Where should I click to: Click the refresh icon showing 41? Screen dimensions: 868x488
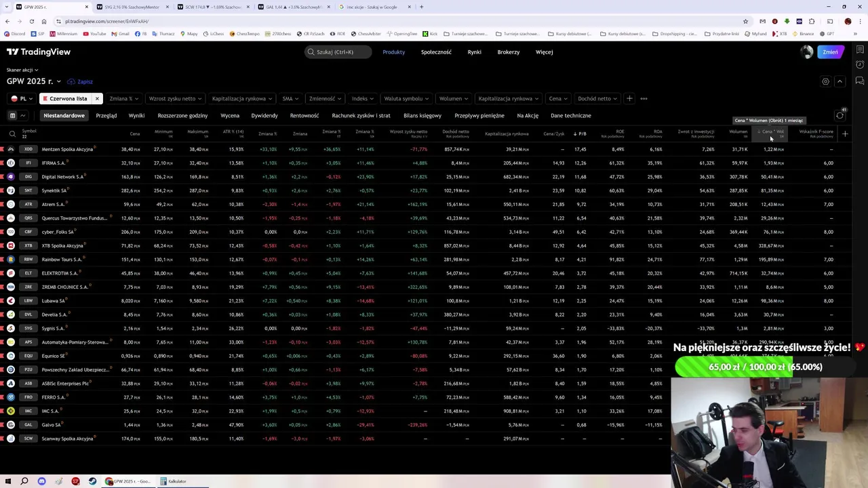[x=840, y=115]
